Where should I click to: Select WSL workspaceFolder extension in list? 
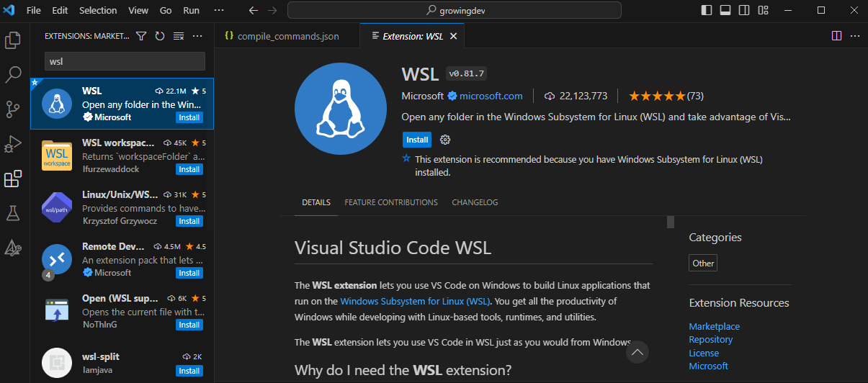[x=122, y=156]
